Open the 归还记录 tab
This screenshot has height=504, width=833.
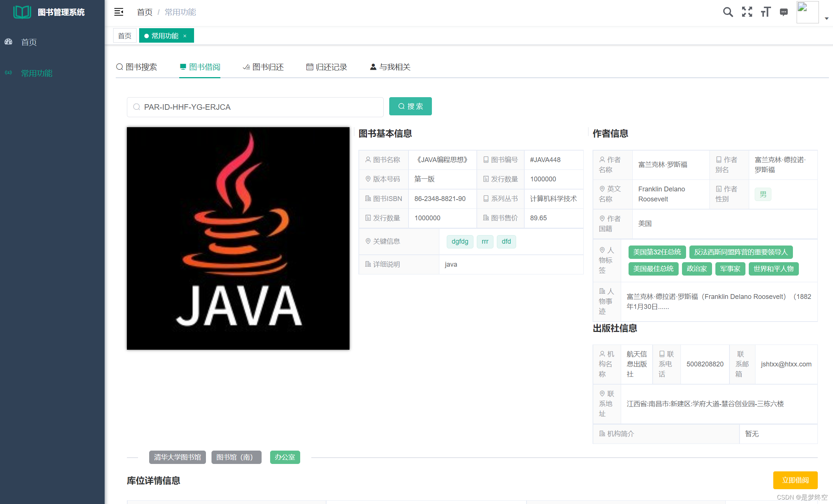click(327, 67)
